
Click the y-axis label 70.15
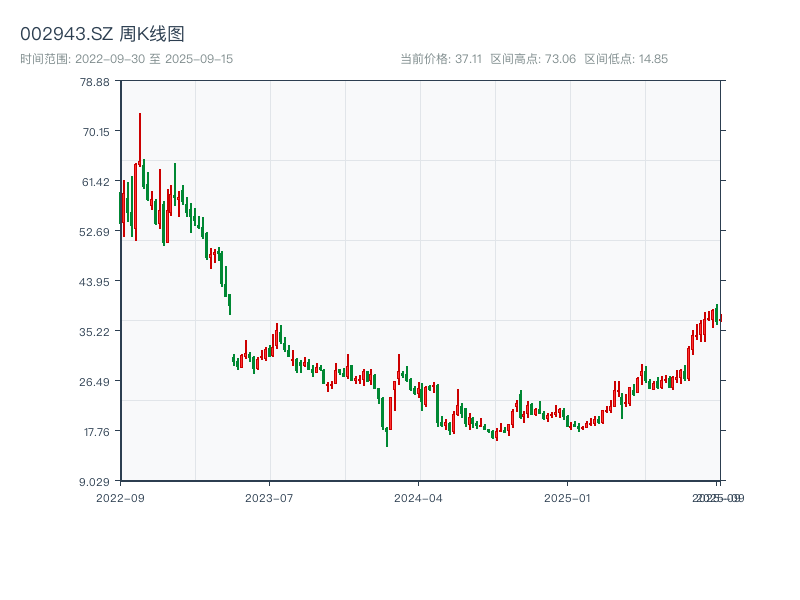(x=96, y=132)
